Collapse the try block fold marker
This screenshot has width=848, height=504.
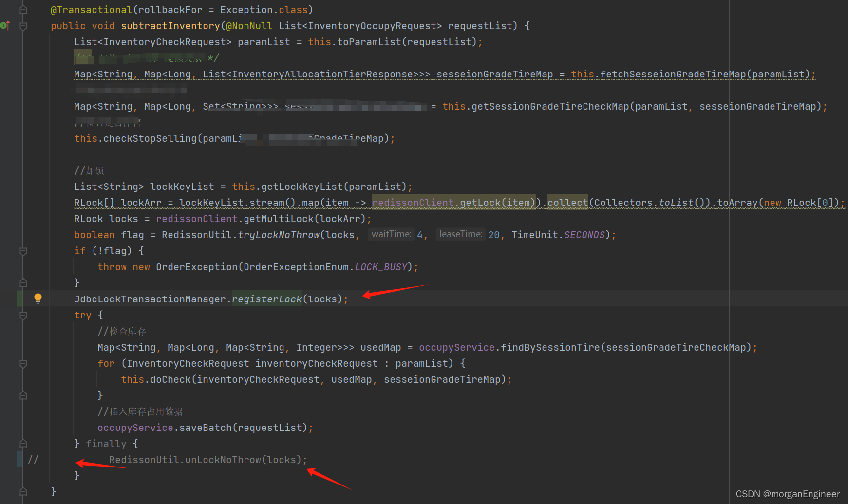coord(23,315)
